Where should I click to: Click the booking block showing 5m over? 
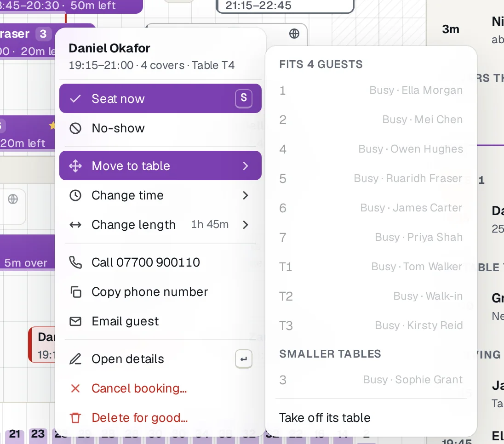(27, 252)
